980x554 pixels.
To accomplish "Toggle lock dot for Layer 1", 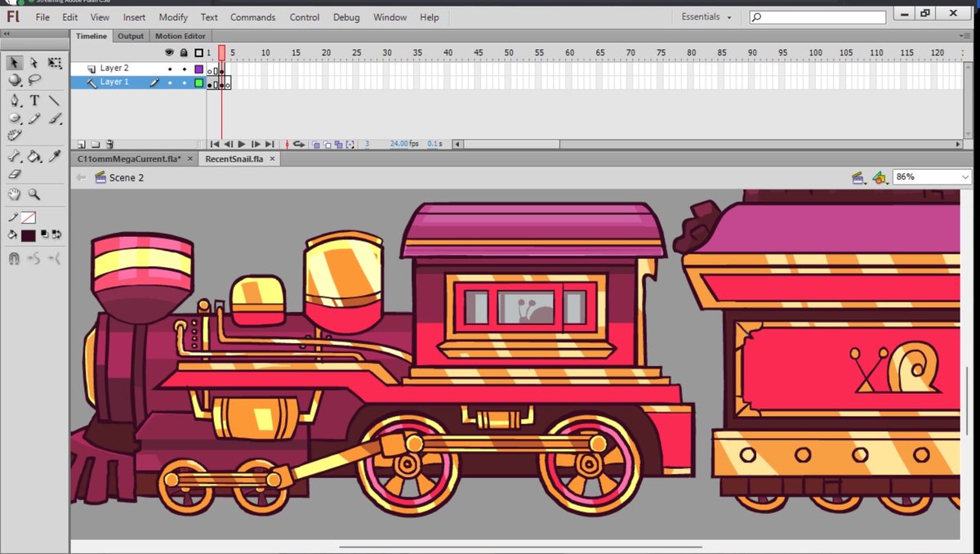I will coord(185,83).
